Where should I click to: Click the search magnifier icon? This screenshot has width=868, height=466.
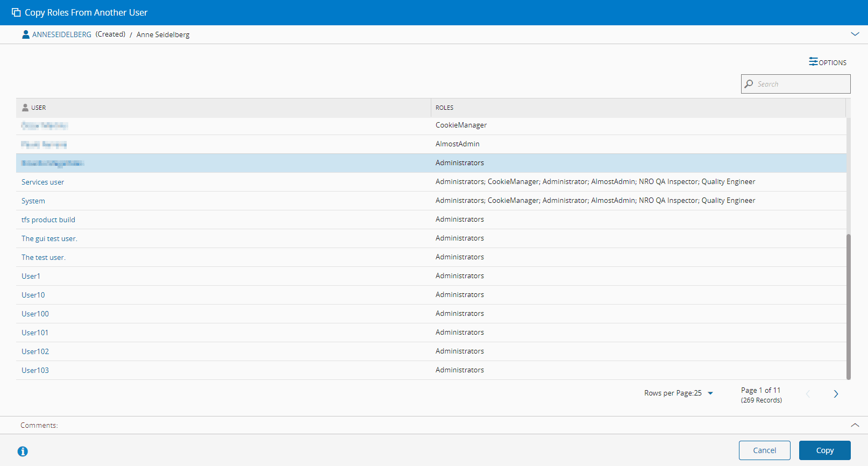749,84
